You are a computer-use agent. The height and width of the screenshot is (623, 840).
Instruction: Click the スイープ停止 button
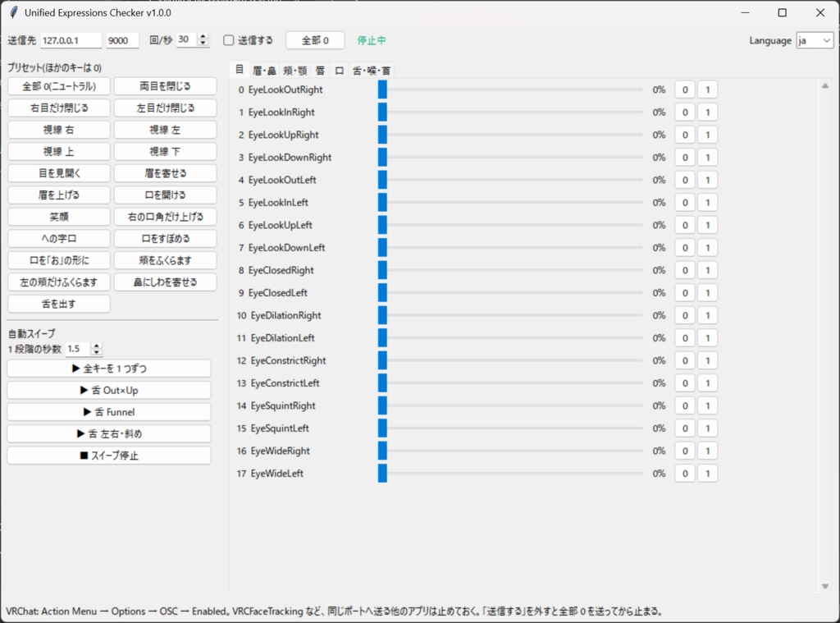coord(109,456)
